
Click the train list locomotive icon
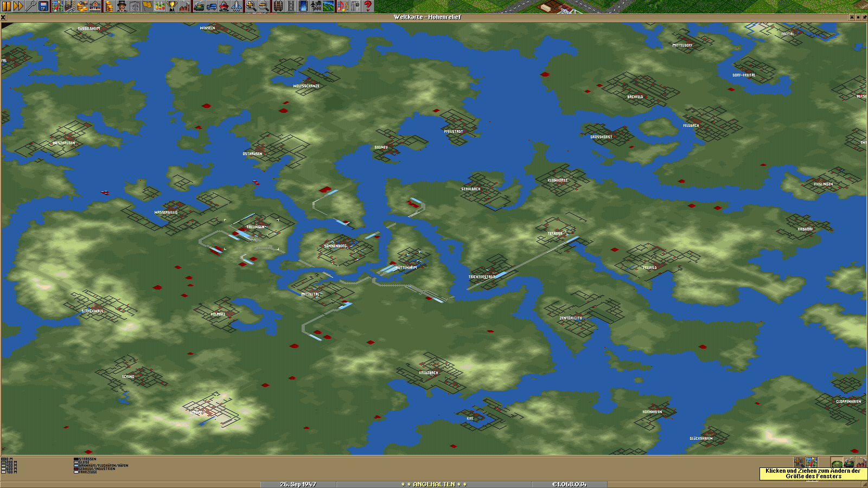pos(199,6)
